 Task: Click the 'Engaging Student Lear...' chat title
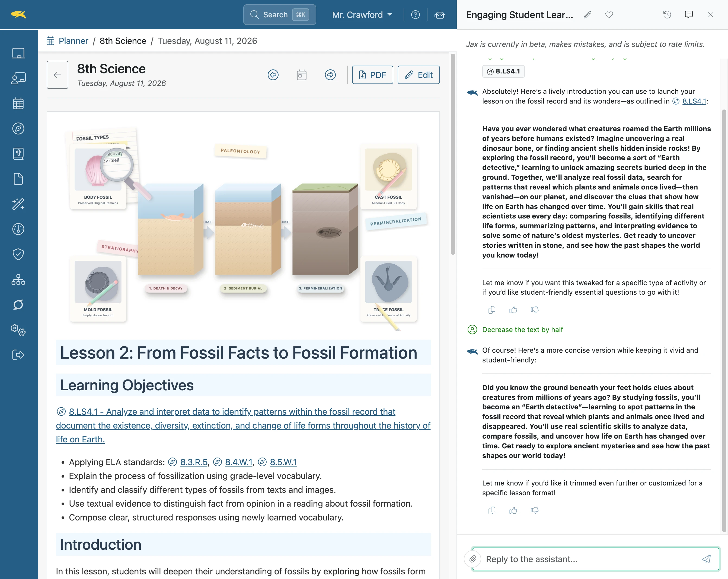click(520, 15)
